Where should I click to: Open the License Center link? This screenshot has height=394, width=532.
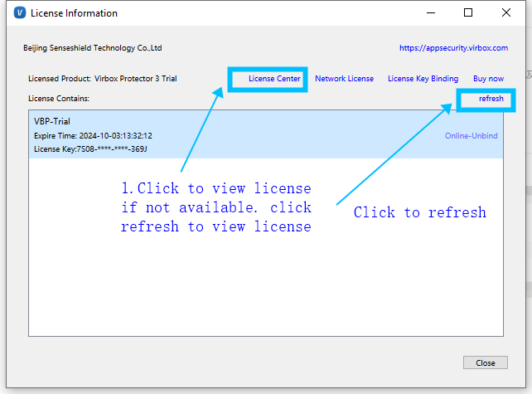(274, 79)
